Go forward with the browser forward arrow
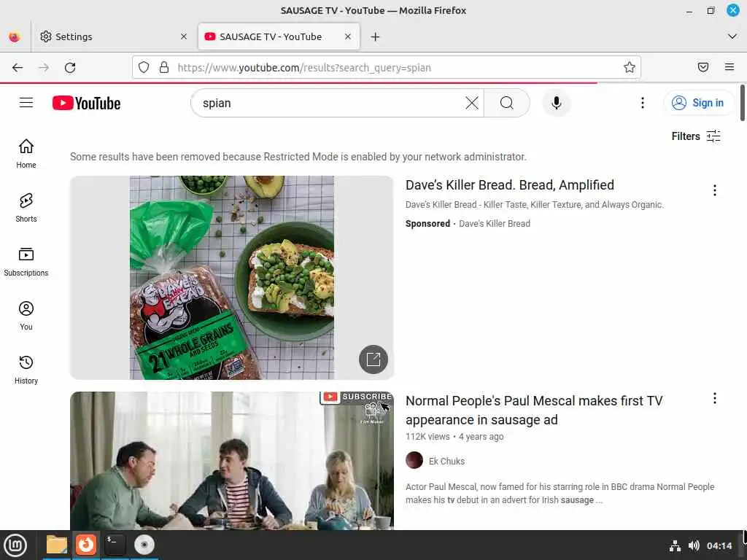747x560 pixels. (x=44, y=68)
